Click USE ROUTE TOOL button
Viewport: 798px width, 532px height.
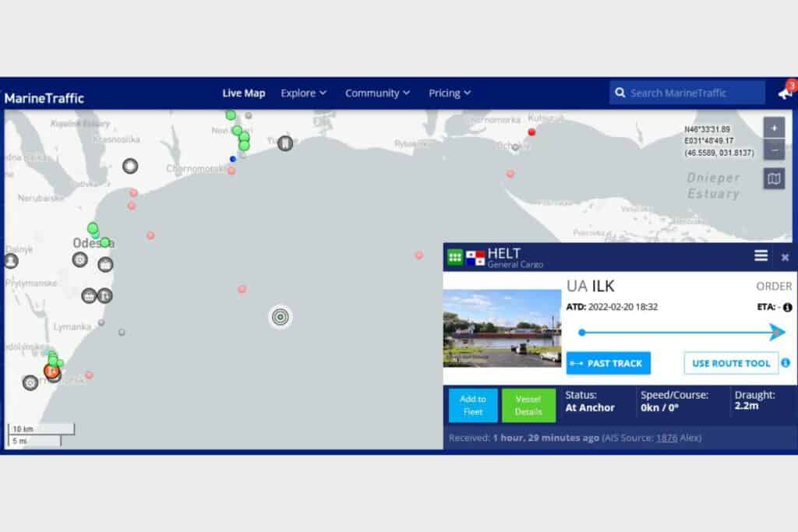(731, 363)
